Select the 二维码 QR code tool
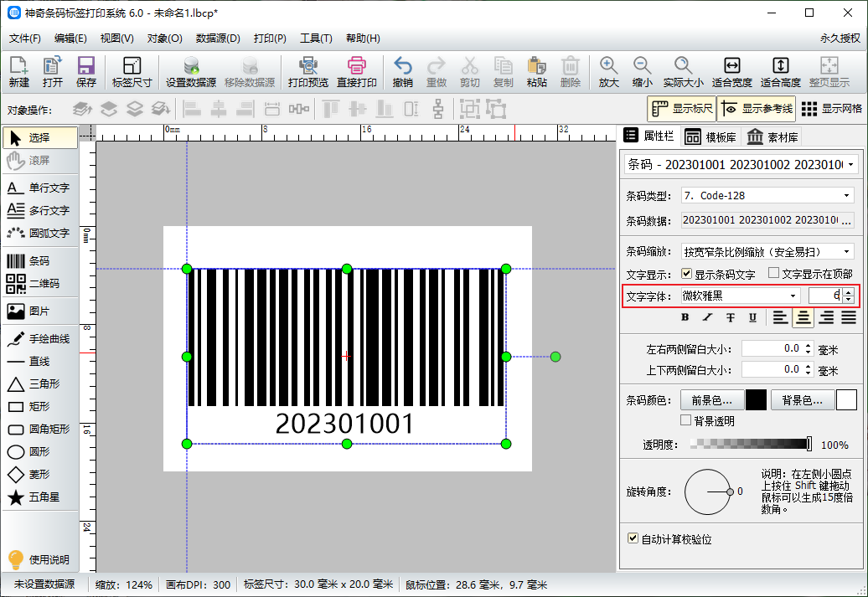868x597 pixels. click(x=39, y=284)
